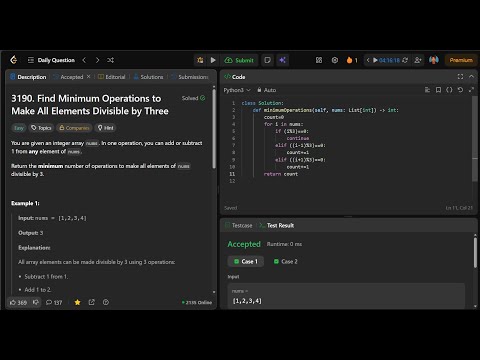480x360 pixels.
Task: Maximize Code panel with fullscreen icon
Action: [460, 77]
